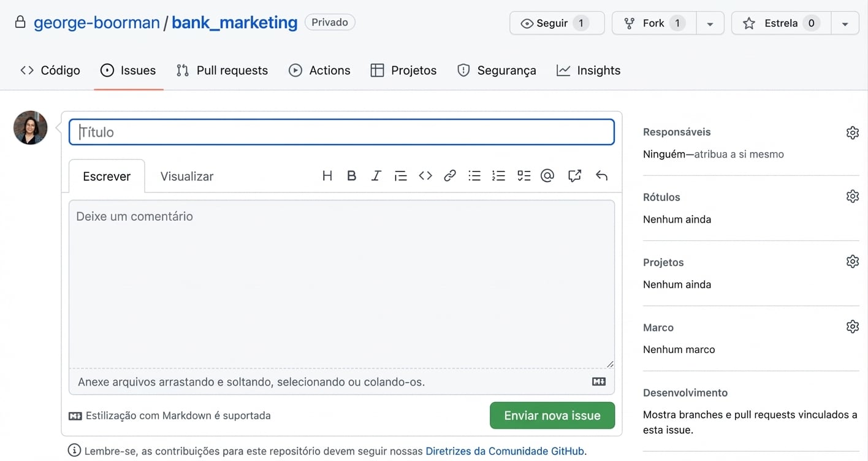Mention a user with the @ icon

(x=547, y=176)
